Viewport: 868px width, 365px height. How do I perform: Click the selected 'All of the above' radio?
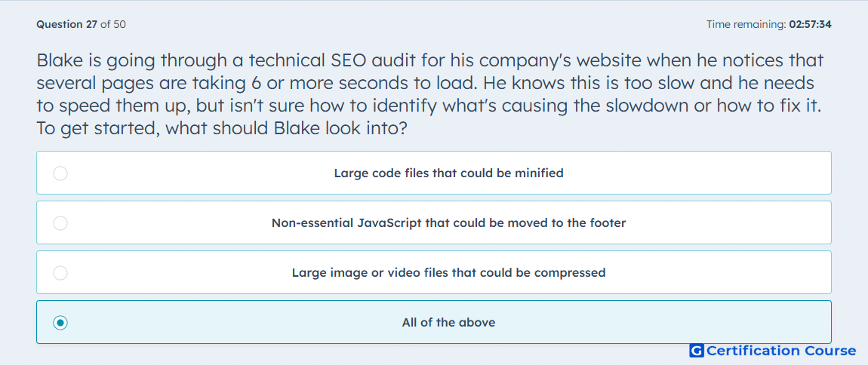[60, 323]
